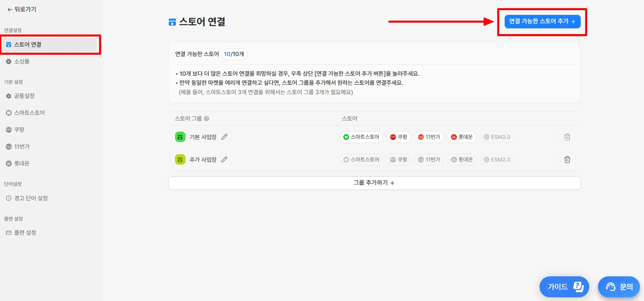Toggle 스마트스토어 chip in 기본 사업장 row
This screenshot has width=644, height=301.
[361, 137]
